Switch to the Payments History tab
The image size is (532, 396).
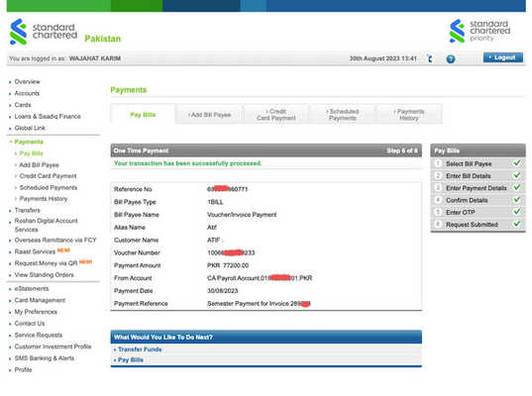tap(409, 115)
